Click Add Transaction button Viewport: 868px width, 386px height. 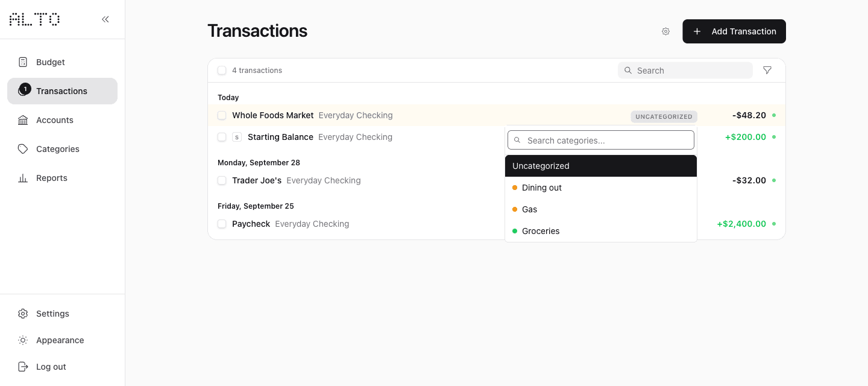[734, 31]
